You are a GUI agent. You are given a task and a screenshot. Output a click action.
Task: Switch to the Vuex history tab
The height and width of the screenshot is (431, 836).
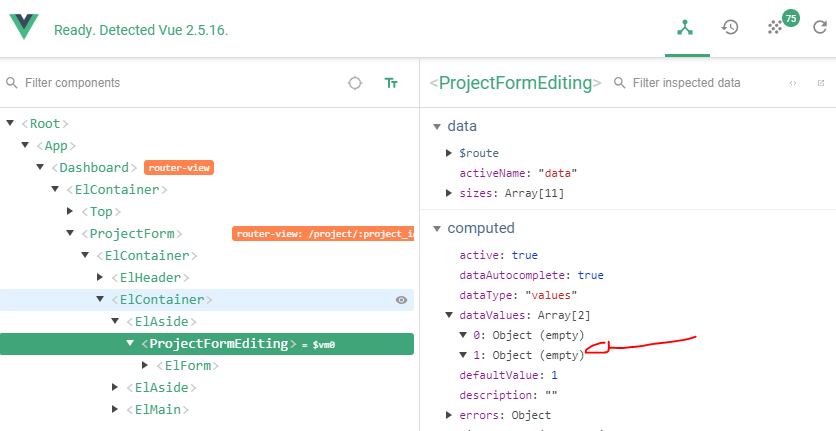click(730, 27)
